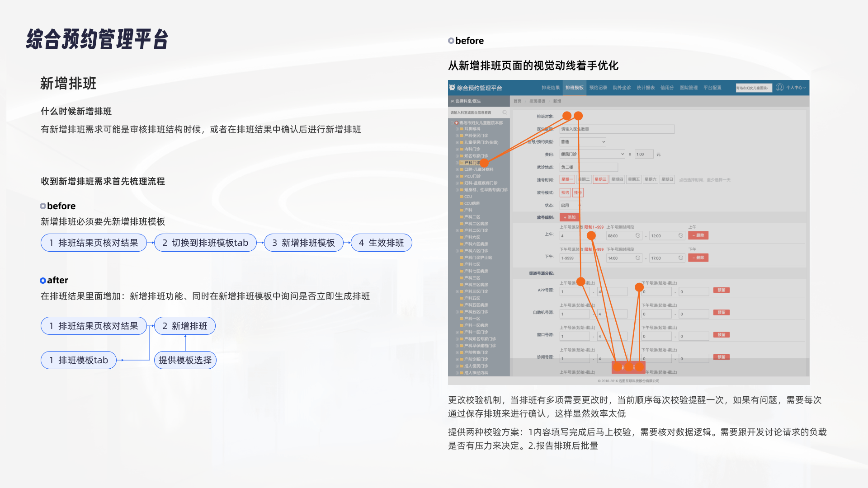Click the 删除 button on the 上午 row
The width and height of the screenshot is (868, 488).
pyautogui.click(x=698, y=235)
